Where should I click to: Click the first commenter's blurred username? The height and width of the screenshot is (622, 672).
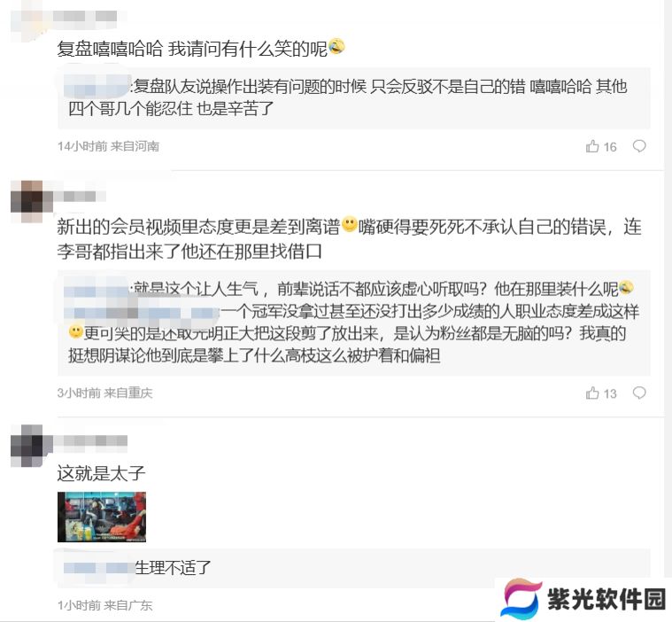pyautogui.click(x=85, y=16)
